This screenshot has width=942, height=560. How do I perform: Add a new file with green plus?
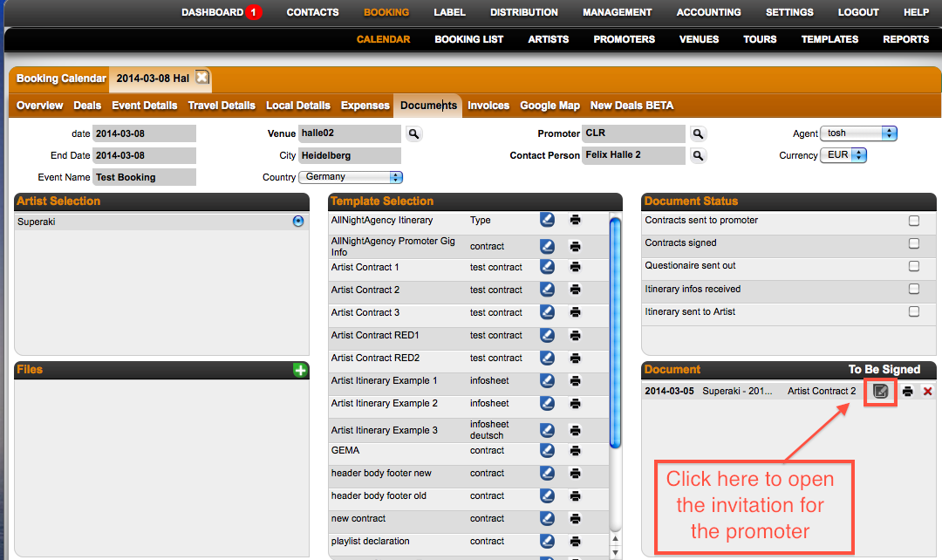[x=300, y=370]
